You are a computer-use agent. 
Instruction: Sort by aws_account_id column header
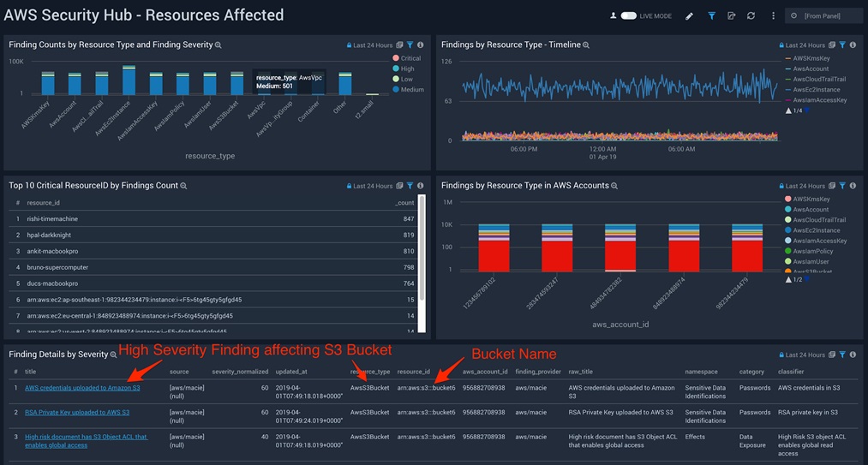[x=485, y=372]
